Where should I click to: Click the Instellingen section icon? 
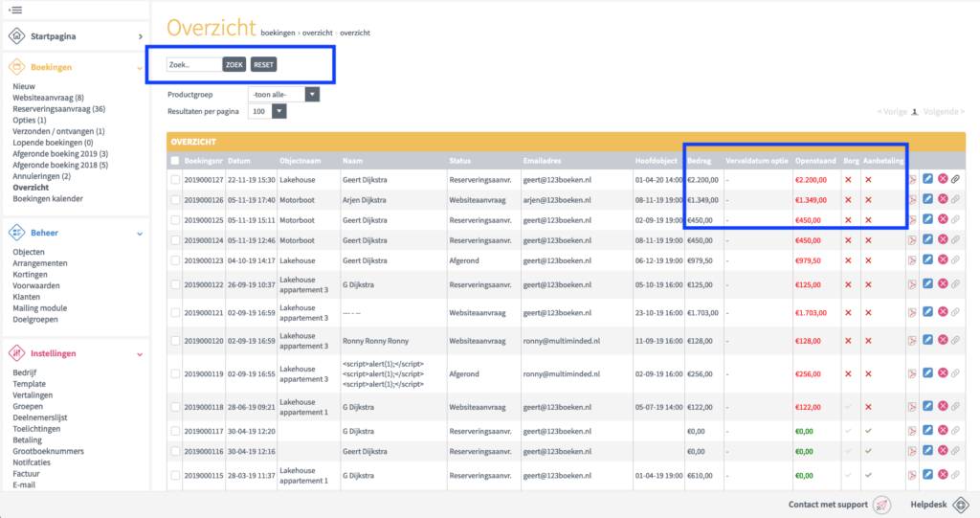(17, 353)
